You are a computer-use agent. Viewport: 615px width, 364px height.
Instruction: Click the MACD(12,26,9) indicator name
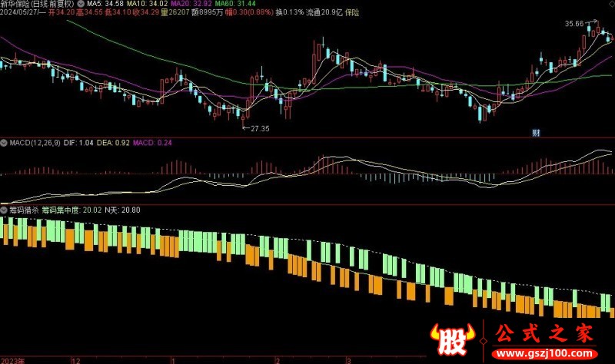[35, 143]
